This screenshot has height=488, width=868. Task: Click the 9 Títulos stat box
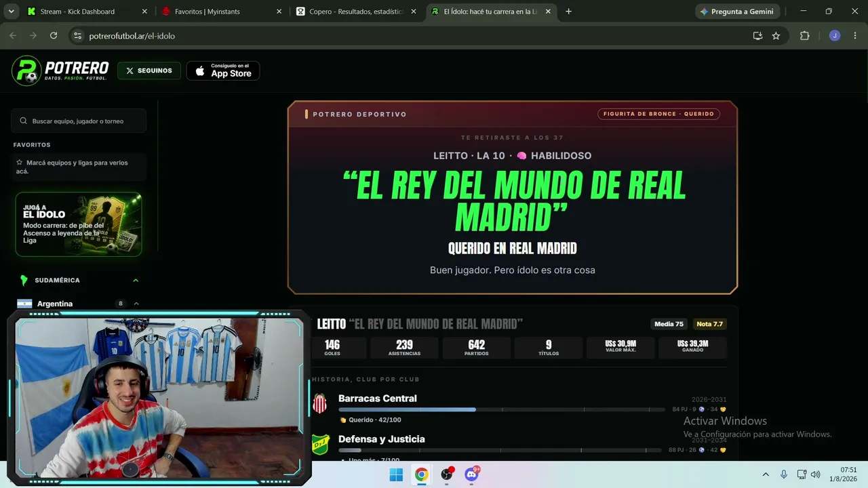pyautogui.click(x=549, y=348)
